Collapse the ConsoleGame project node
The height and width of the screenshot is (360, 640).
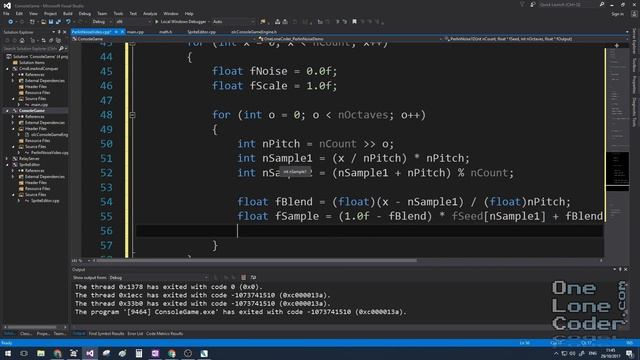[x=7, y=111]
